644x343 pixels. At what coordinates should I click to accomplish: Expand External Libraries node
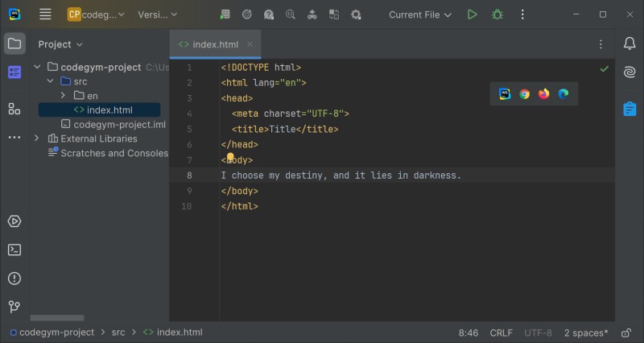(37, 138)
